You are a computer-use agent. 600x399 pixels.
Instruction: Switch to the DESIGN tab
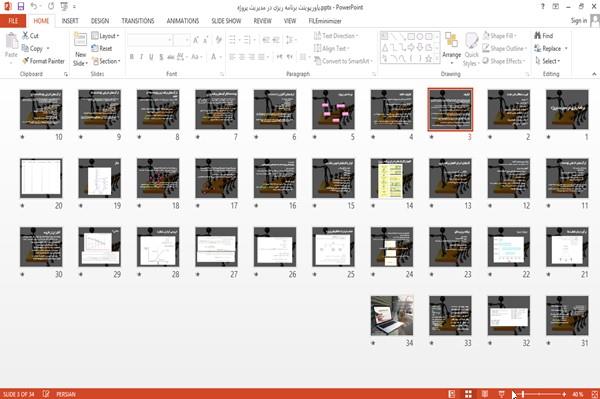click(x=99, y=21)
